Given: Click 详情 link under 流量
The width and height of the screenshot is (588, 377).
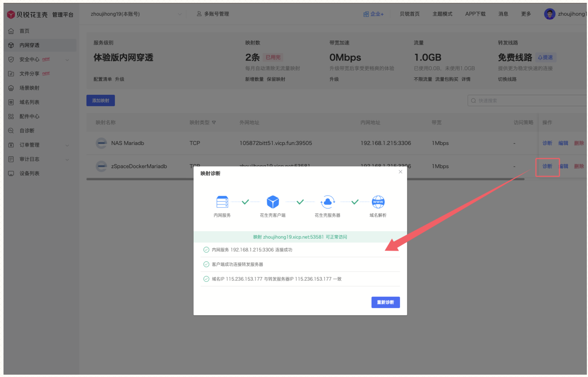Looking at the screenshot, I should tap(466, 79).
